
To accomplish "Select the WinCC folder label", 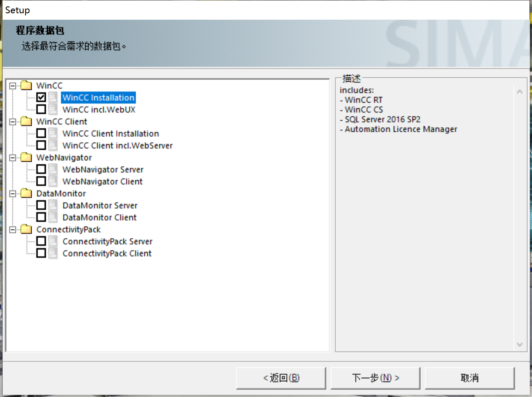I will click(49, 86).
